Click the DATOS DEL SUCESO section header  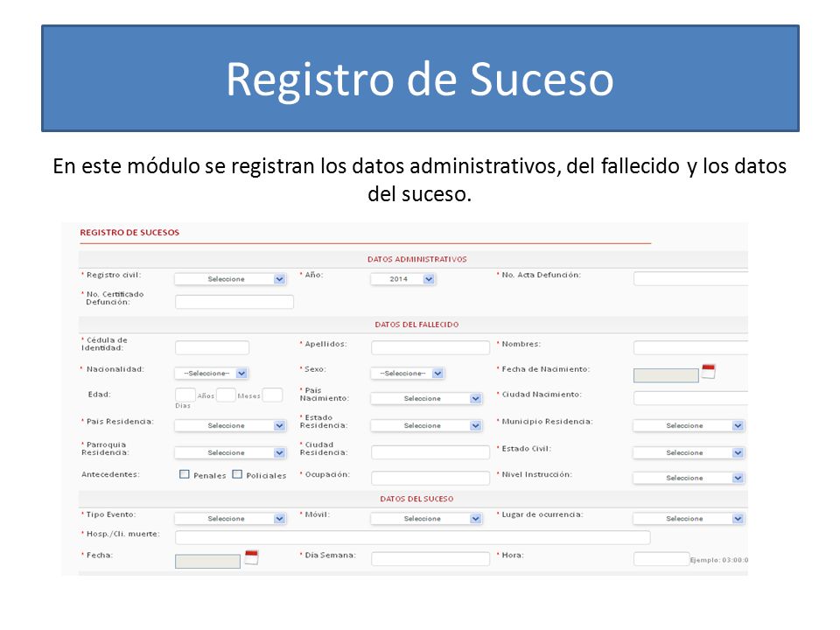416,499
